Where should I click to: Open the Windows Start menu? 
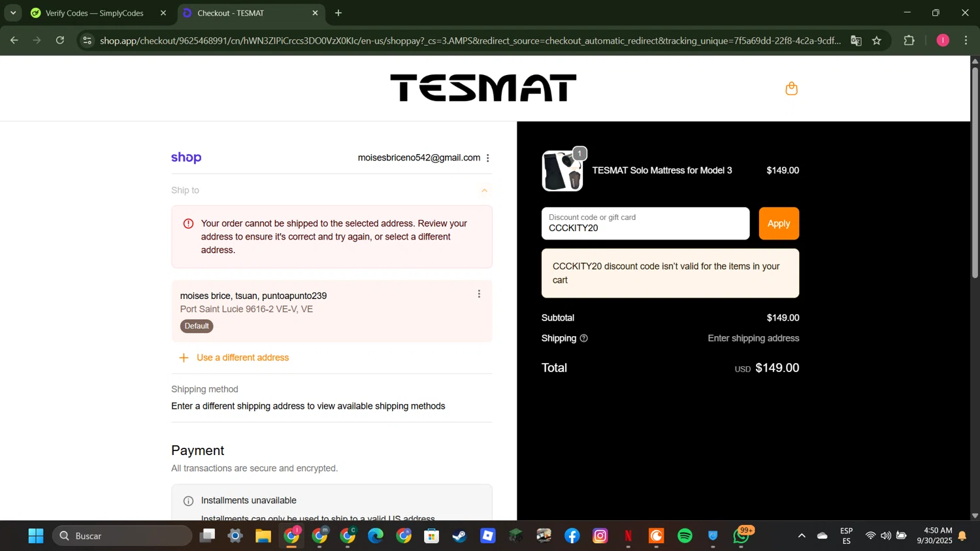[36, 536]
